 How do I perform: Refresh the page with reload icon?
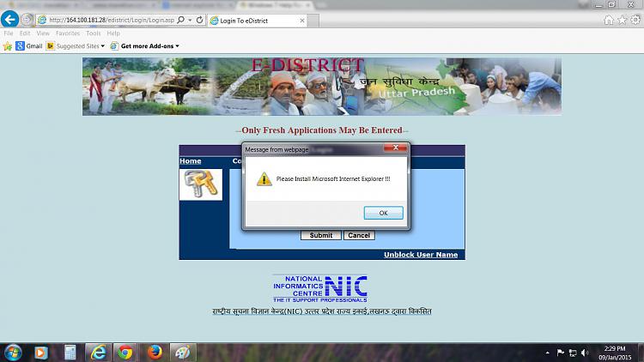(x=199, y=20)
